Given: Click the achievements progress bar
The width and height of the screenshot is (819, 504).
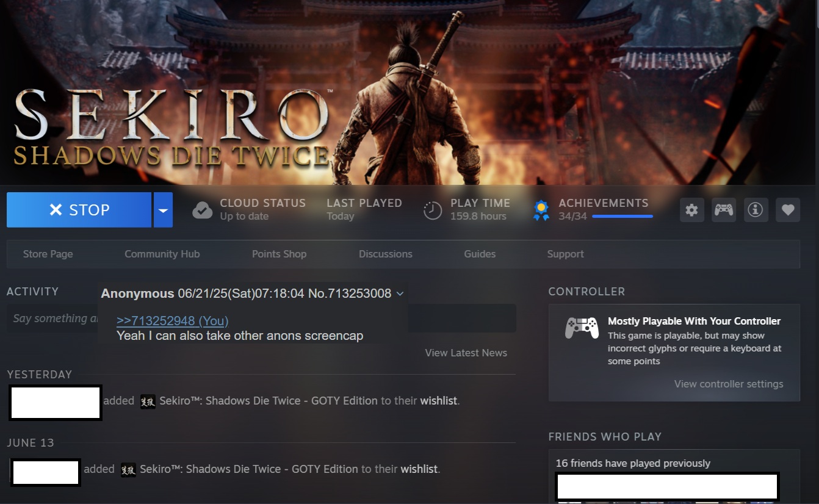Looking at the screenshot, I should click(x=622, y=216).
